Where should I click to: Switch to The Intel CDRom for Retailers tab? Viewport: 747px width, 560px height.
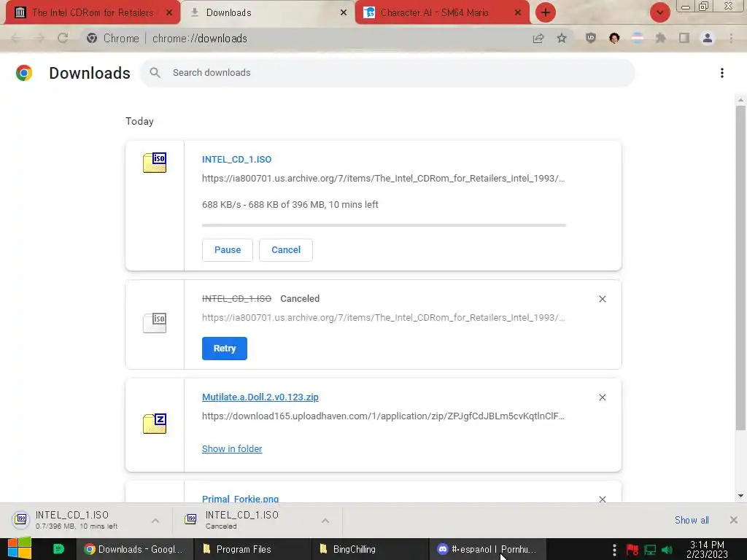click(93, 13)
